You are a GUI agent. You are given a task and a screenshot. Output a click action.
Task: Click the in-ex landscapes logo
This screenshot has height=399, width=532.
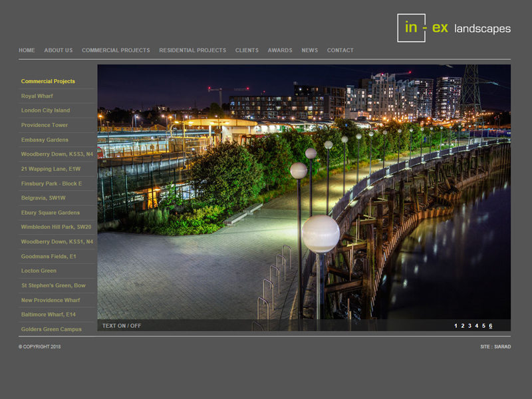coord(454,28)
